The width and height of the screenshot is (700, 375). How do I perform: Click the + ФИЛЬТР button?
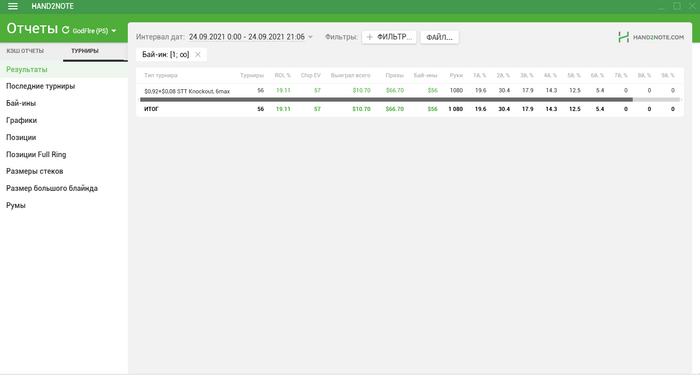[389, 37]
